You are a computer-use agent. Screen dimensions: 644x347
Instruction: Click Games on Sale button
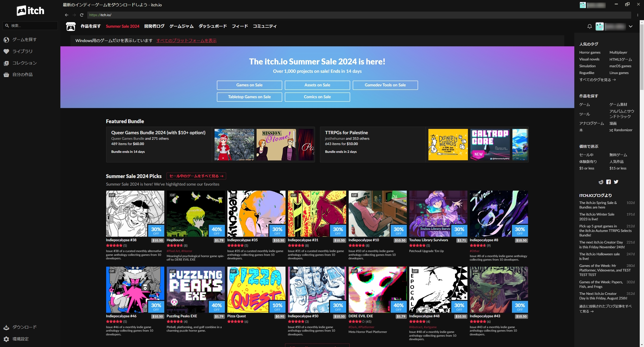click(x=249, y=85)
